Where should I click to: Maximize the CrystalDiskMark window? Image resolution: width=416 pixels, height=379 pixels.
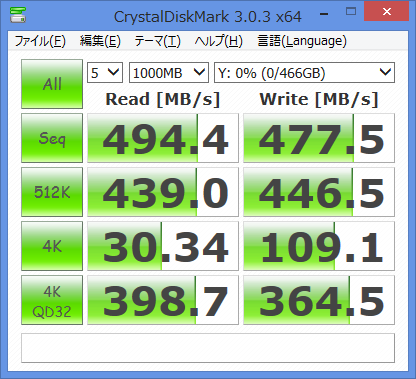pyautogui.click(x=351, y=12)
